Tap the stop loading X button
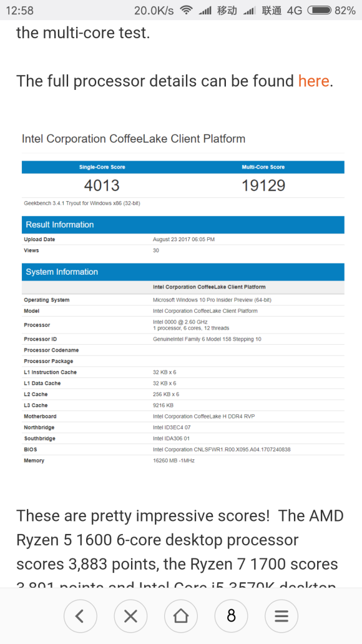 tap(130, 616)
